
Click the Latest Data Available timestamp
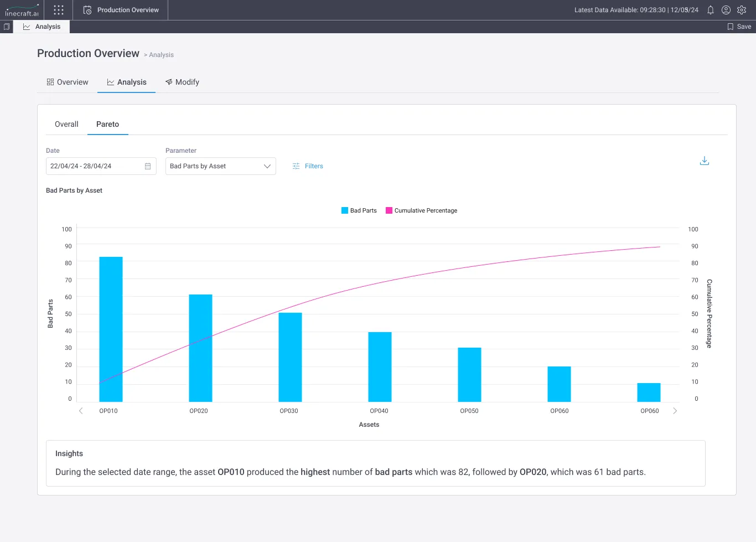pos(636,10)
